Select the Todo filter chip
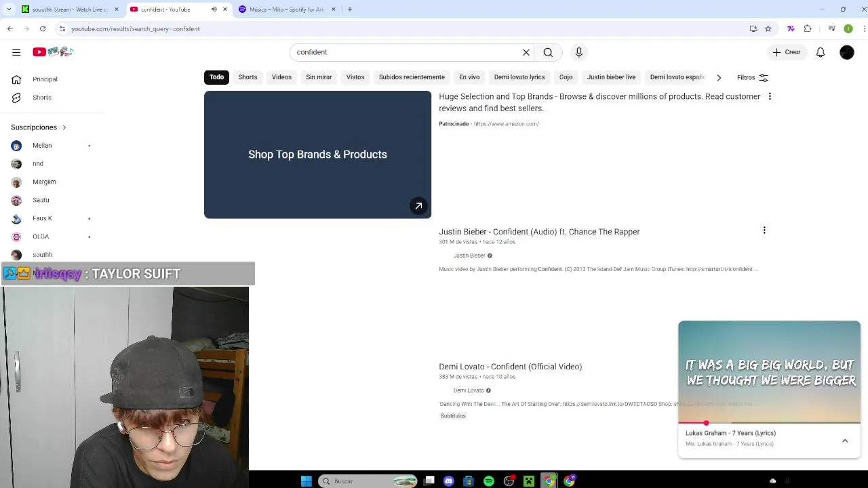Image resolution: width=868 pixels, height=488 pixels. (x=216, y=77)
